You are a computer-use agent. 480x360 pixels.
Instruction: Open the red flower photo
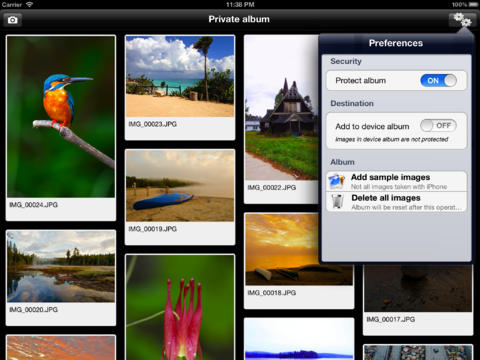(180, 307)
